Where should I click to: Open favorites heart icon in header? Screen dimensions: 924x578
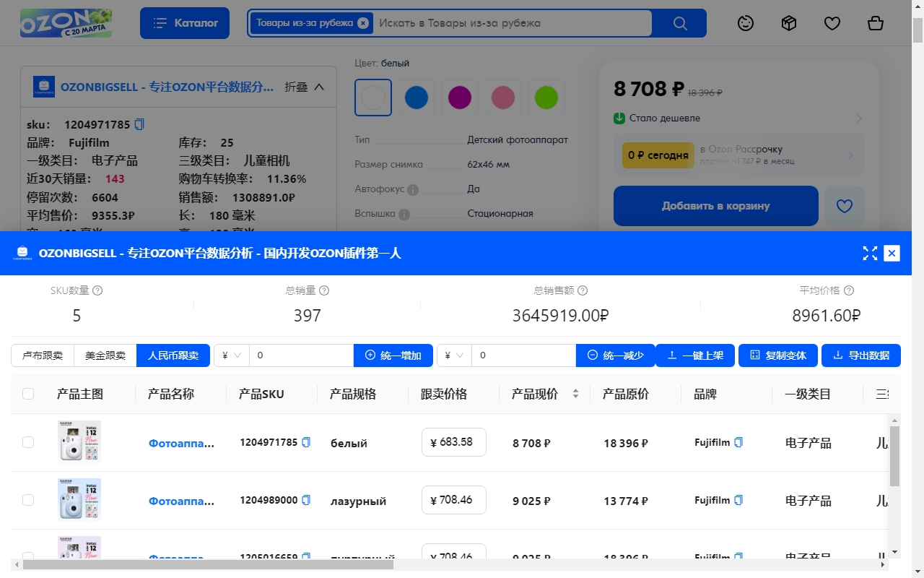point(832,23)
